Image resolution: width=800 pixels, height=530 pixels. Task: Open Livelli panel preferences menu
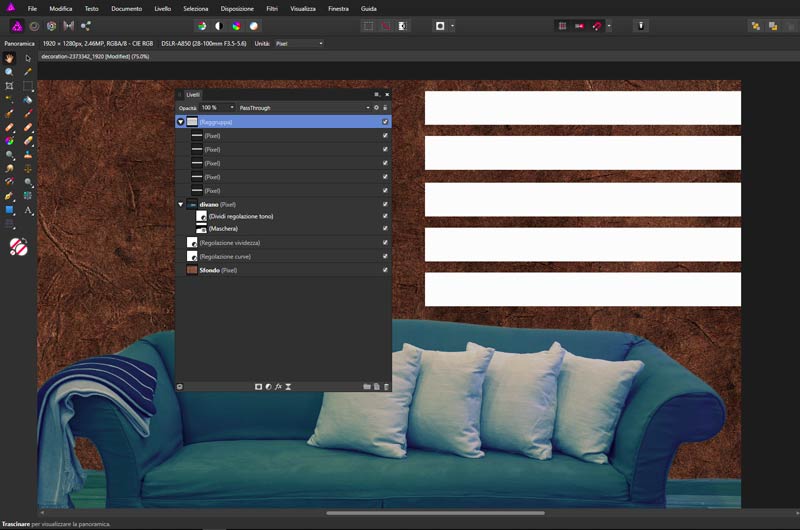pyautogui.click(x=377, y=94)
